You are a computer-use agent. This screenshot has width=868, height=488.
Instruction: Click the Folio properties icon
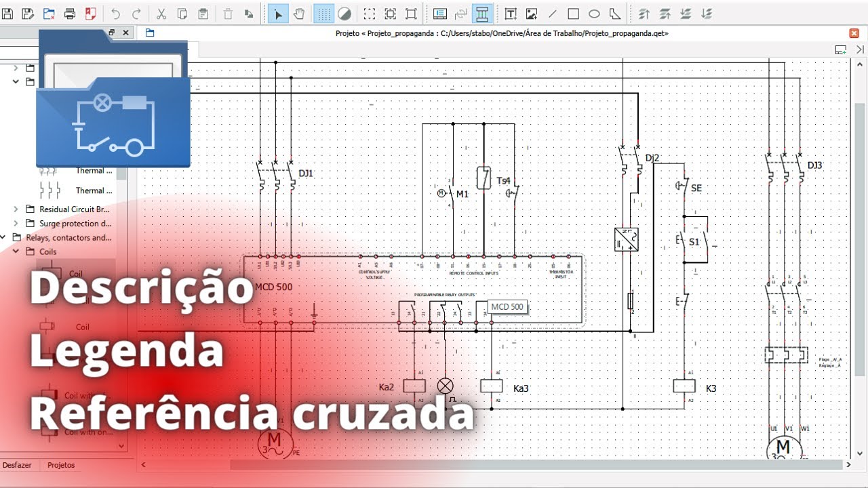point(439,14)
